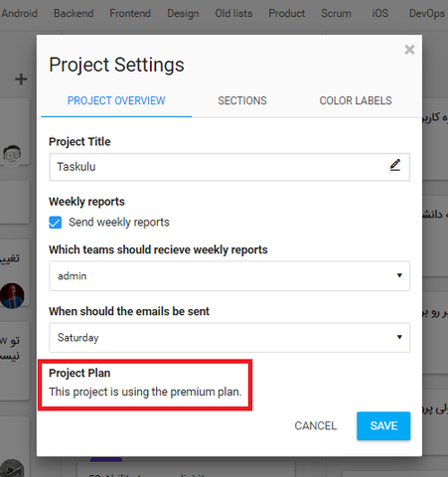
Task: Click the Save button
Action: pos(383,426)
